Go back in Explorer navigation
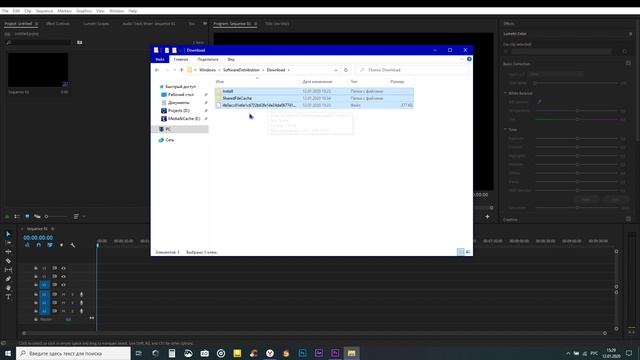Screen dimensions: 640x360 (x=157, y=70)
